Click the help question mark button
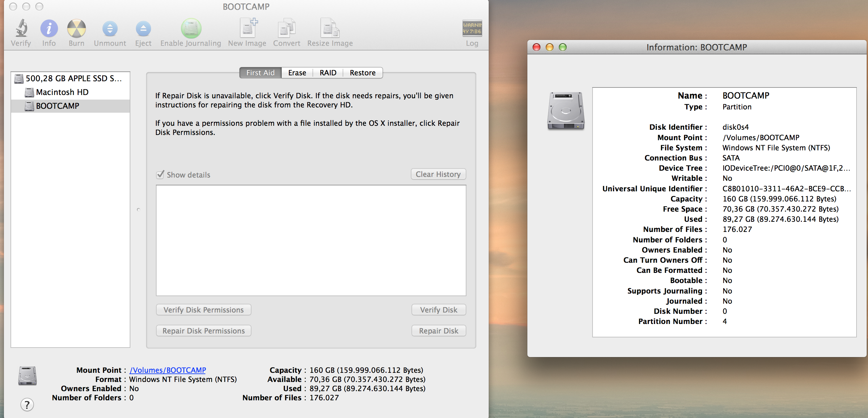Image resolution: width=868 pixels, height=418 pixels. tap(27, 404)
